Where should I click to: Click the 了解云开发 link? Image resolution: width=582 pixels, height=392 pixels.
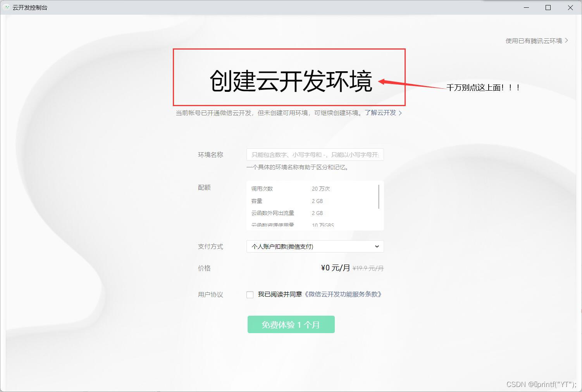(381, 113)
